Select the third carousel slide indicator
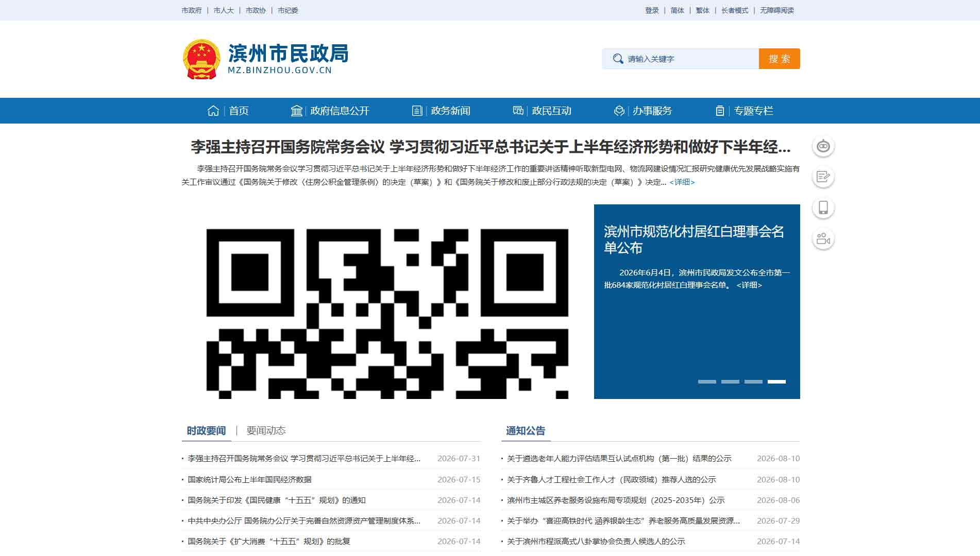980x556 pixels. [753, 381]
